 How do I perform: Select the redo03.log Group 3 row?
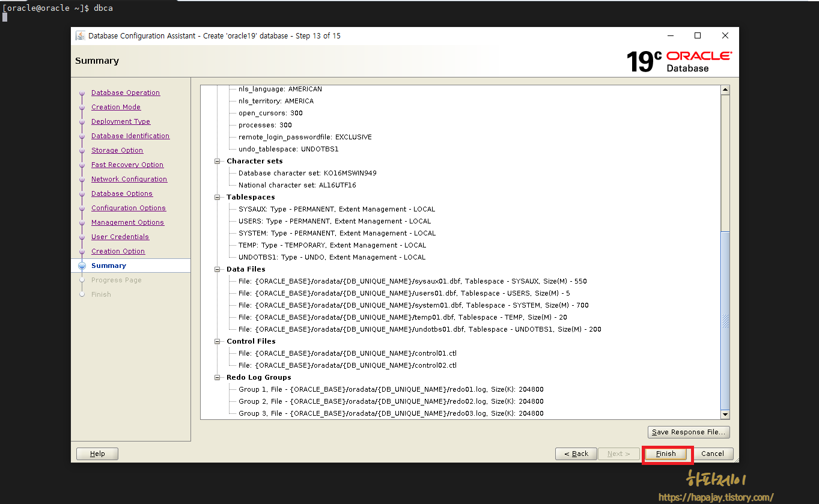tap(391, 413)
